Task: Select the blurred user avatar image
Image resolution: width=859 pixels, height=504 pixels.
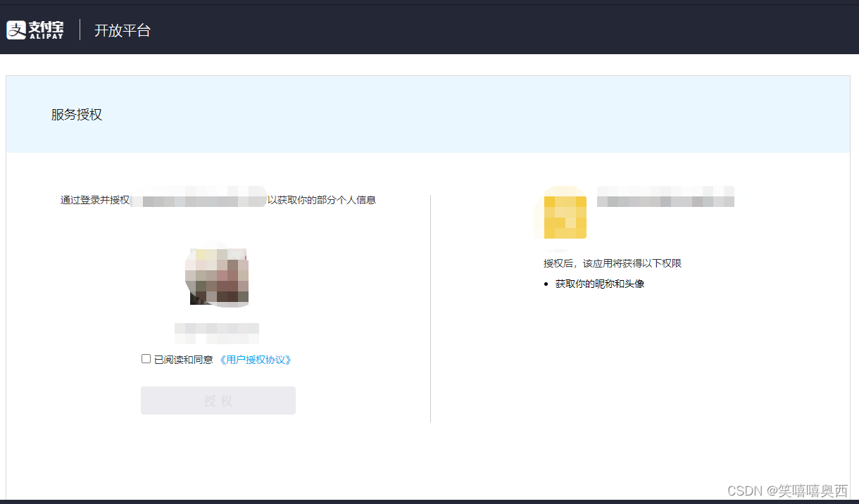Action: coord(218,275)
